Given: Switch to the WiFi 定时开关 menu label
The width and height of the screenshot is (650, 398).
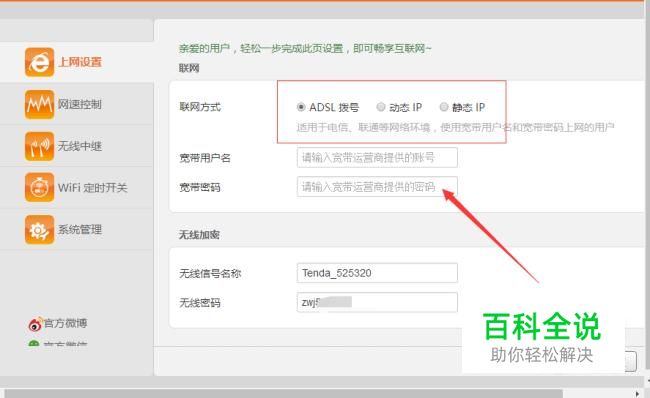Looking at the screenshot, I should (x=92, y=188).
